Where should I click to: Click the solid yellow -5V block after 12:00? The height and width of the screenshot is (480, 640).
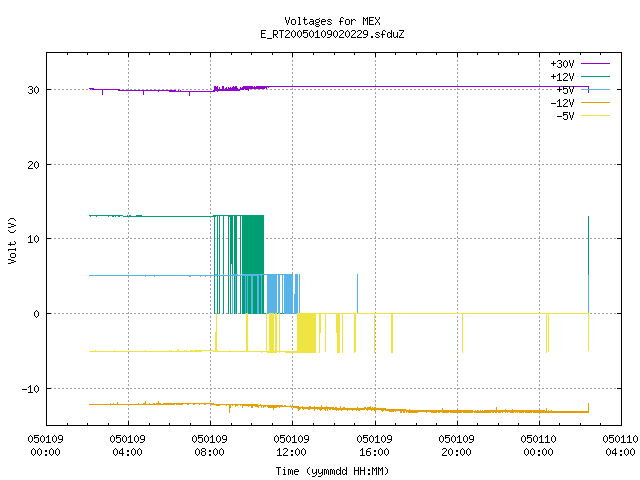[307, 333]
